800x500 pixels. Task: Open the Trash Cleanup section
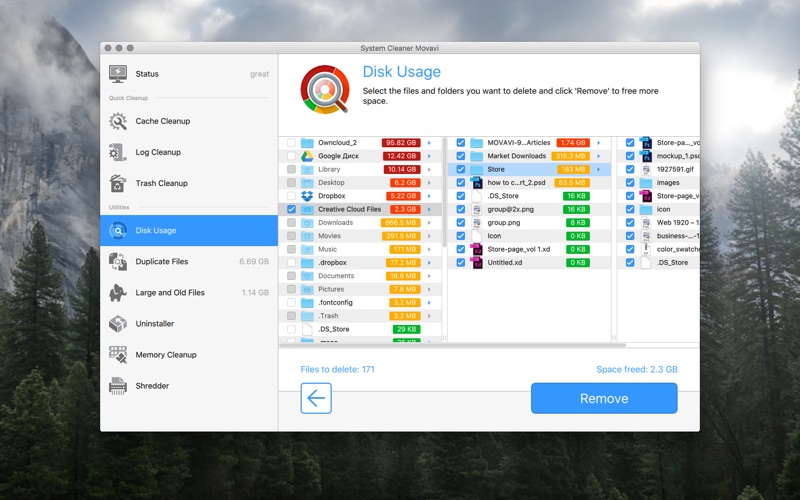[x=189, y=184]
